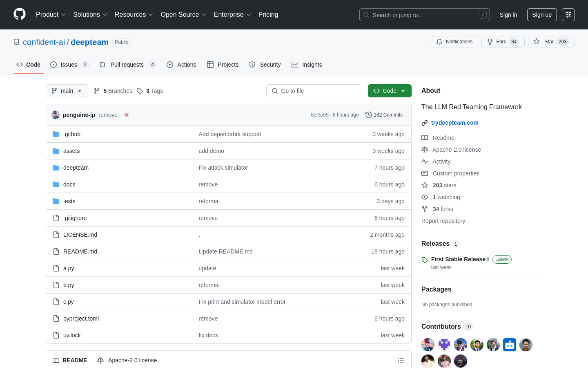View the 3 Tags link
588x368 pixels.
click(150, 91)
